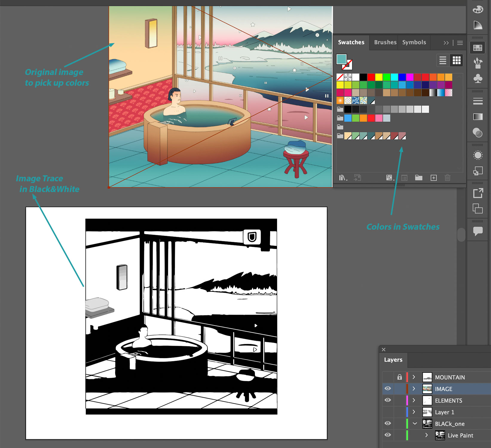The height and width of the screenshot is (448, 491).
Task: Open the Color palette icon in dock
Action: (x=478, y=9)
